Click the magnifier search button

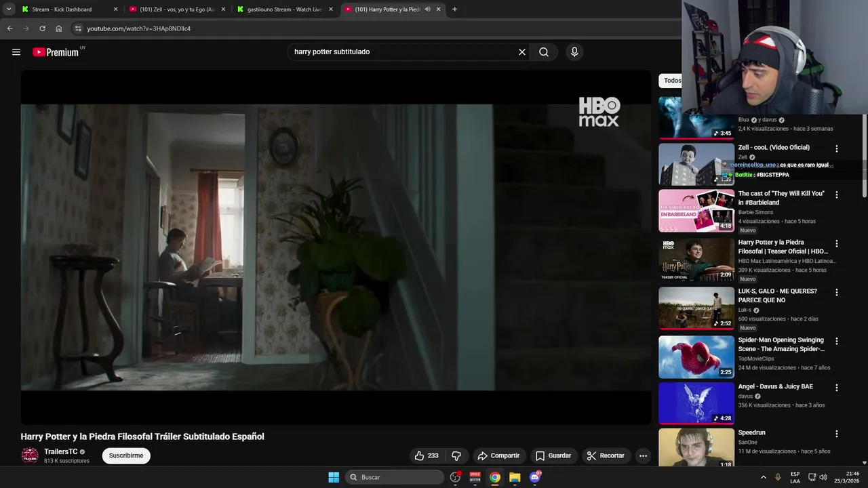pos(544,52)
